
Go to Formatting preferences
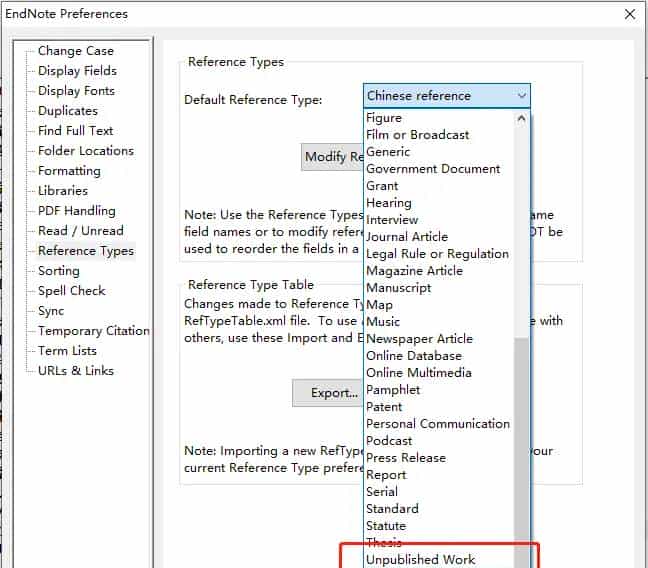click(x=69, y=171)
